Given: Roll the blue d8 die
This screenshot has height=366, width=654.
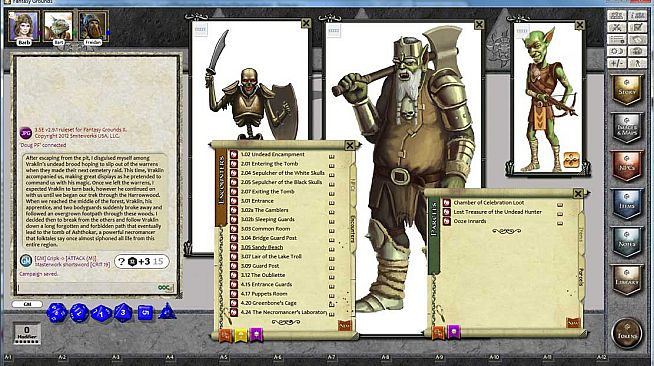Looking at the screenshot, I should pyautogui.click(x=123, y=313).
